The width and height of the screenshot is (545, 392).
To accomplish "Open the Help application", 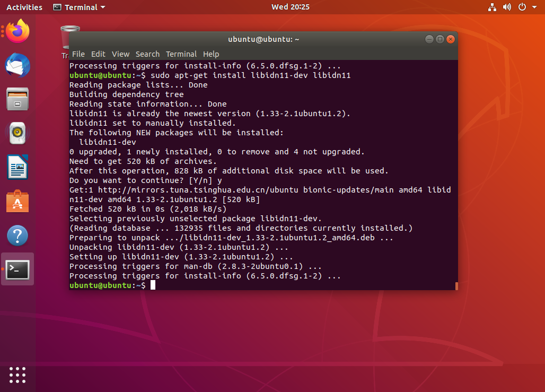I will [17, 235].
